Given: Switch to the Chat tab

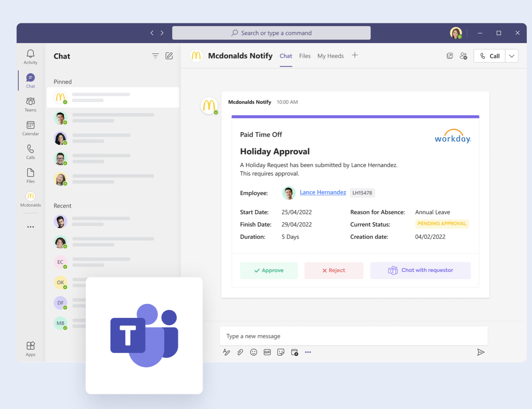Looking at the screenshot, I should (x=286, y=56).
